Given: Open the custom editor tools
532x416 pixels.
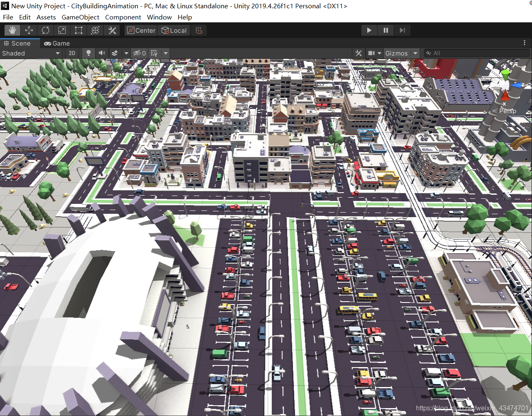Looking at the screenshot, I should point(112,30).
